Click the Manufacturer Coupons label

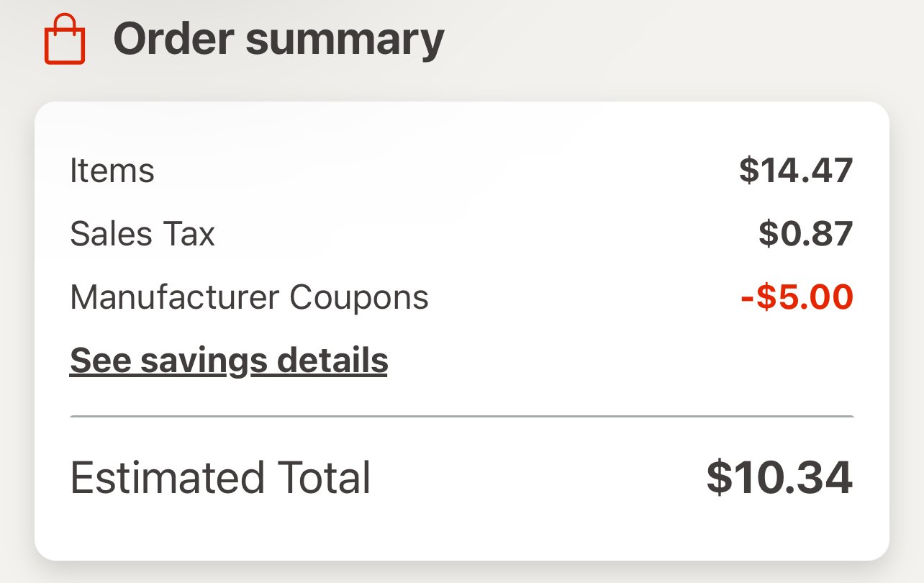click(x=249, y=297)
